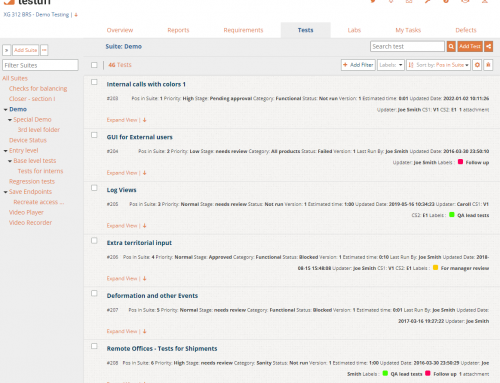Viewport: 500px width, 383px height.
Task: Open Video Recorder suite
Action: 30,223
